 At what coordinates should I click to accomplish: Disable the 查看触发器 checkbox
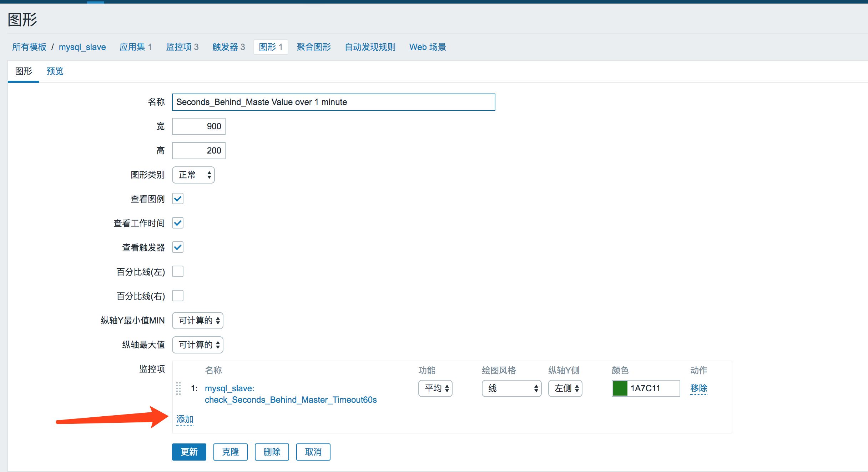[178, 247]
